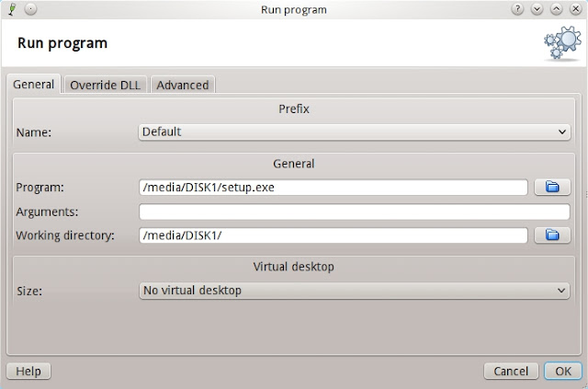Click the round pin button in title bar
The image size is (588, 389).
point(29,8)
